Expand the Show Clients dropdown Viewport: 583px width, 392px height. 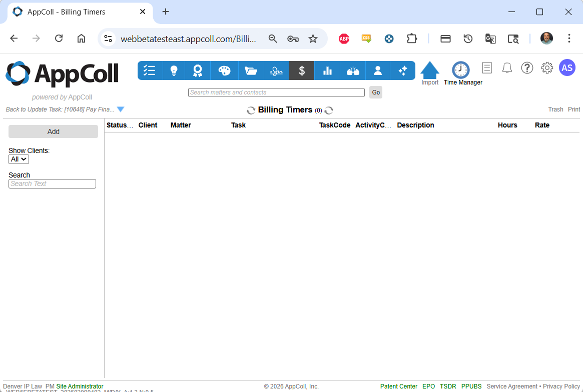(x=19, y=159)
